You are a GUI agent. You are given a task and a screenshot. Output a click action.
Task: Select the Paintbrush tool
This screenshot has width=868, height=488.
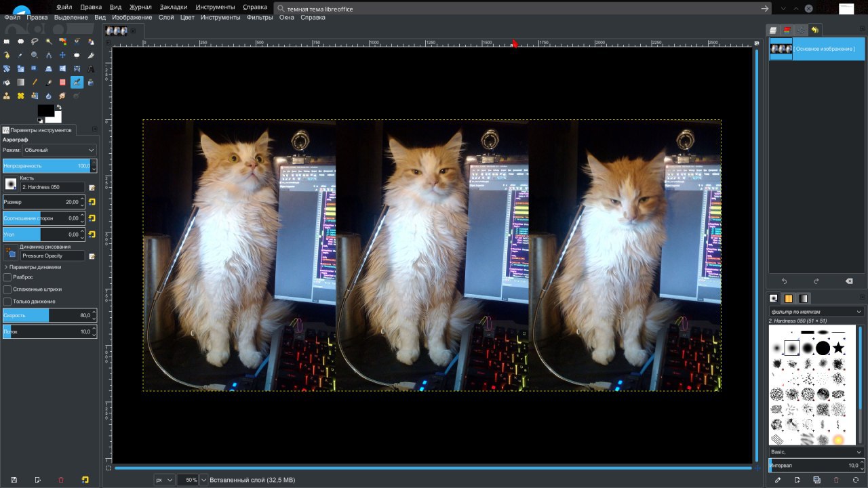coord(49,82)
